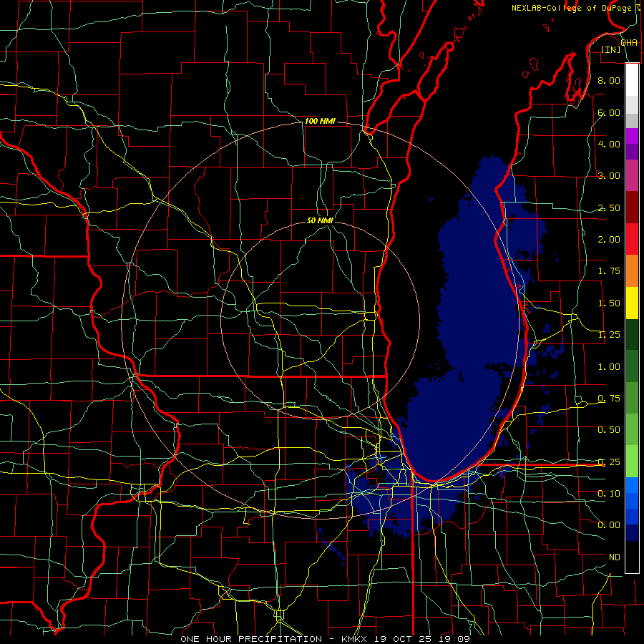Click the 4.00 legend value

click(x=609, y=144)
